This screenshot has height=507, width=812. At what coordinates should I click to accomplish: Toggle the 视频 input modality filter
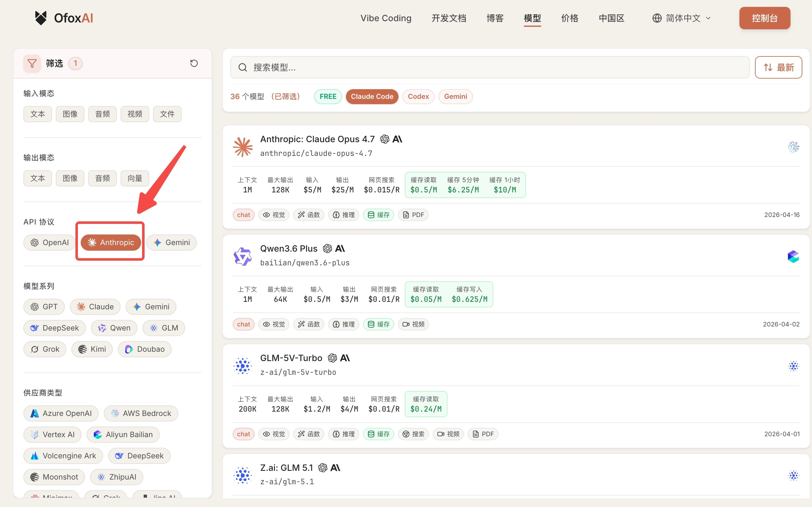click(135, 114)
